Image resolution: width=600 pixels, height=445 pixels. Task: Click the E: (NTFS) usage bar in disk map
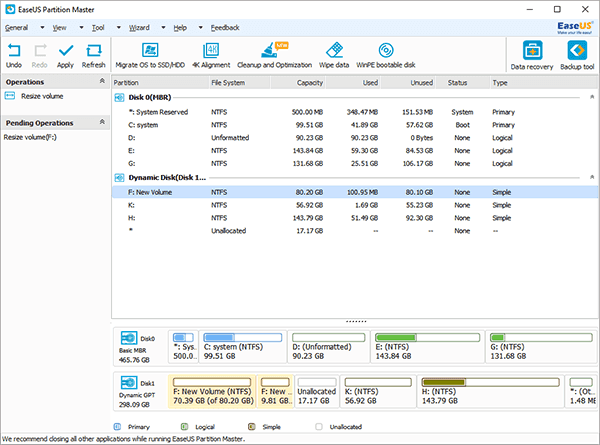[427, 337]
